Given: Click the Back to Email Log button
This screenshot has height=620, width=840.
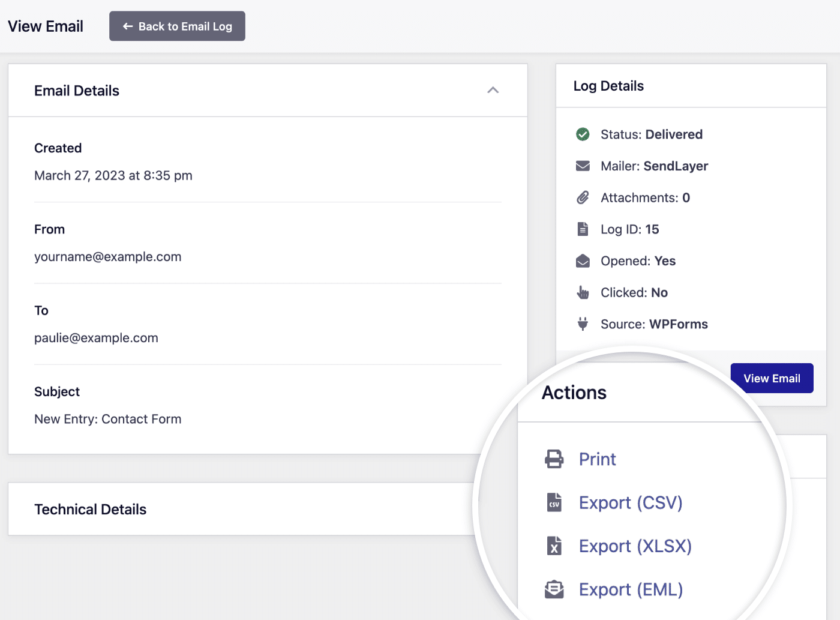Looking at the screenshot, I should [x=177, y=26].
